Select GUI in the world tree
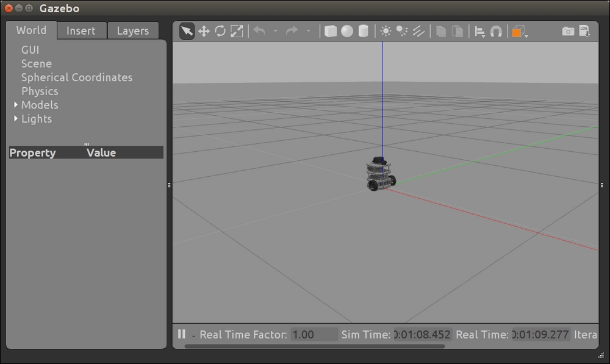This screenshot has height=364, width=610. click(x=30, y=50)
